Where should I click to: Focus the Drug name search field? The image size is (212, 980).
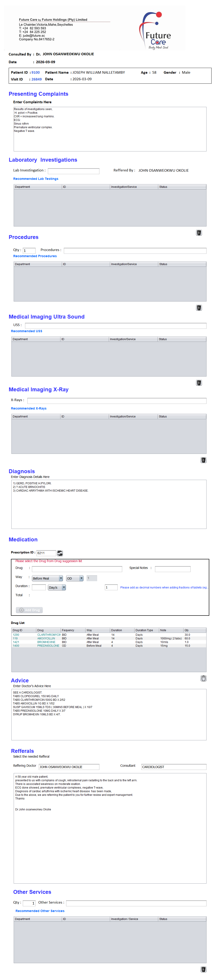77,569
